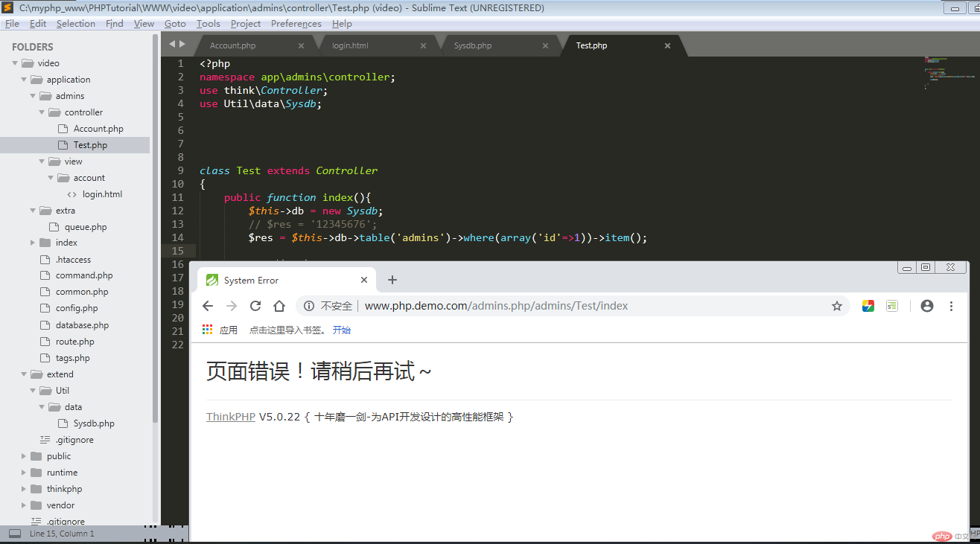Close the Account.php editor tab
980x544 pixels.
301,45
